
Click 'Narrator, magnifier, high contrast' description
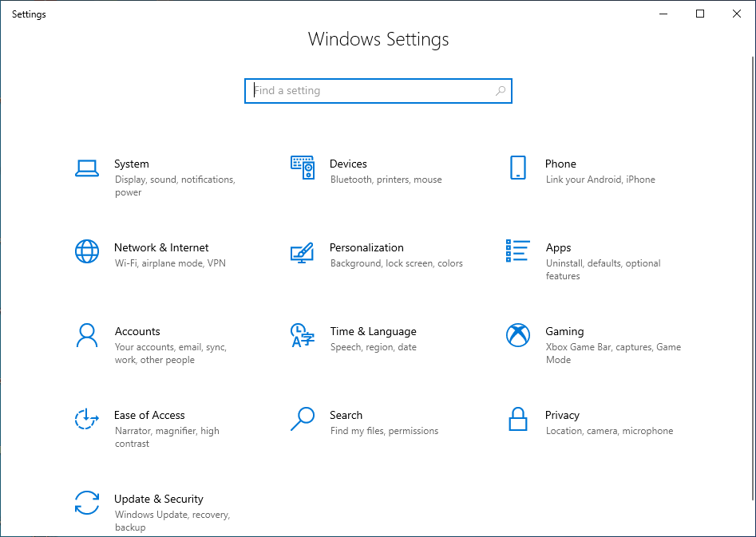[x=167, y=438]
